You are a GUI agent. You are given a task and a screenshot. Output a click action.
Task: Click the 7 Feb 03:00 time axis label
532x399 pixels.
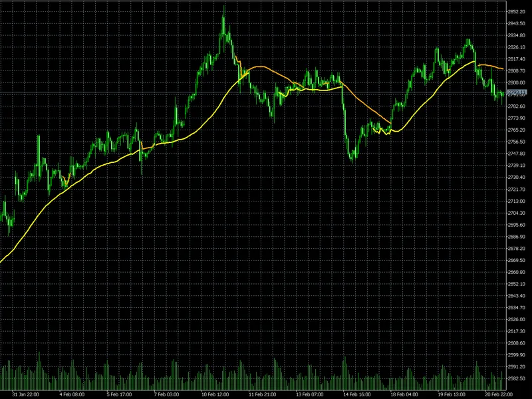tap(167, 394)
